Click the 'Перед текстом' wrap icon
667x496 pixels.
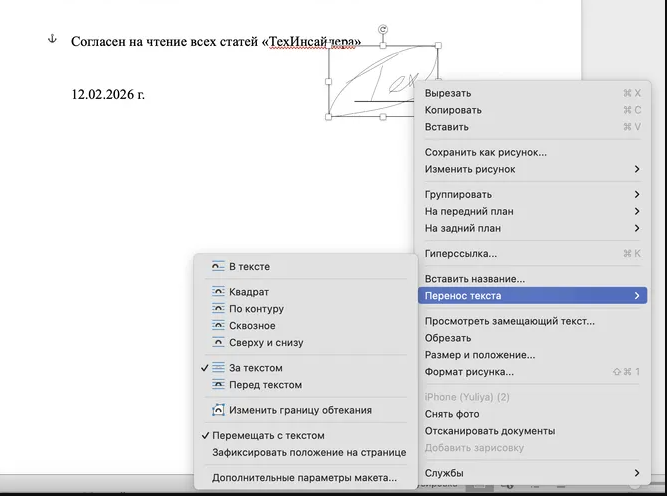pyautogui.click(x=218, y=385)
